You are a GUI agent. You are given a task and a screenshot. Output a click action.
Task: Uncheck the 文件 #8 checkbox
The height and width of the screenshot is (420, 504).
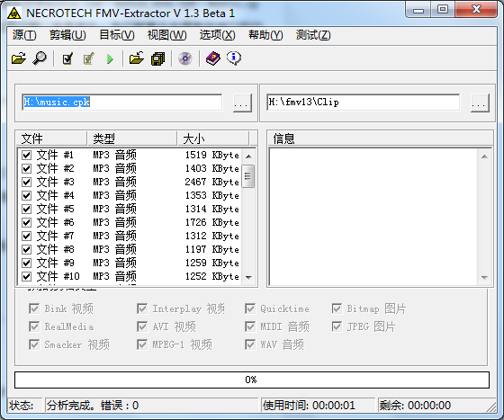26,249
